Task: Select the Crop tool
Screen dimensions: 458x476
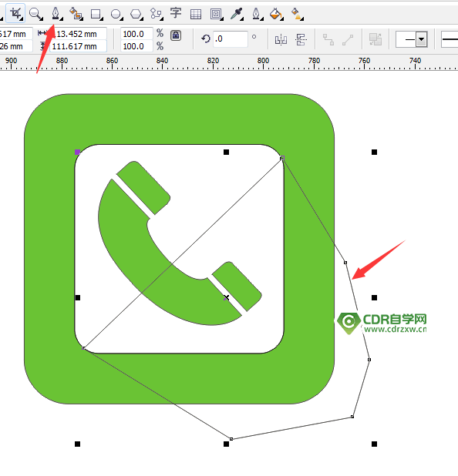Action: (15, 13)
